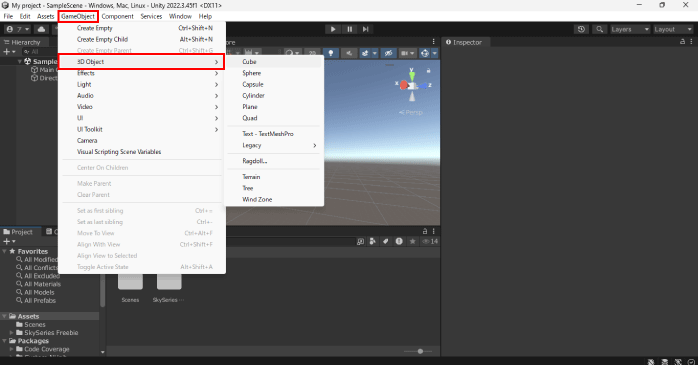698x365 pixels.
Task: Open the Undo History icon
Action: pyautogui.click(x=581, y=29)
